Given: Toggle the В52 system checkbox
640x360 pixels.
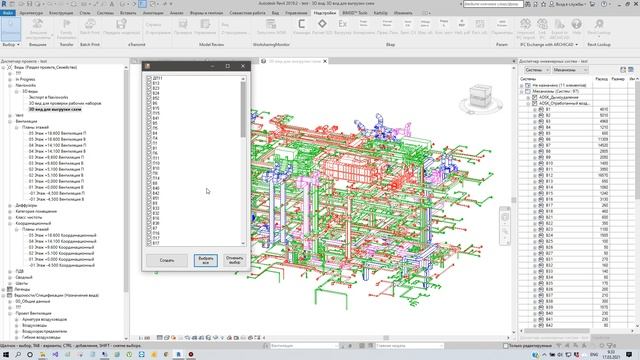Looking at the screenshot, I should pyautogui.click(x=149, y=98).
